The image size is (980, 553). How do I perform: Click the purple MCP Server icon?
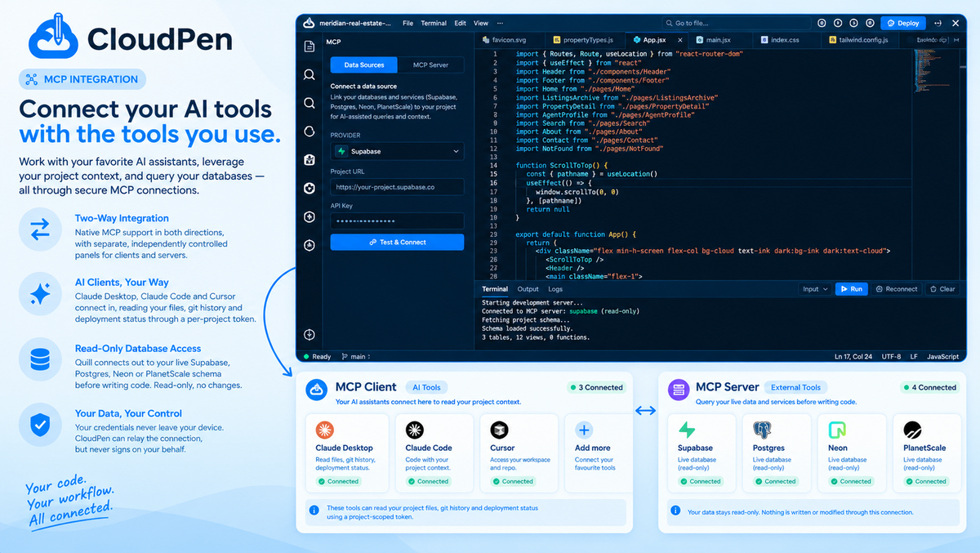pyautogui.click(x=678, y=390)
